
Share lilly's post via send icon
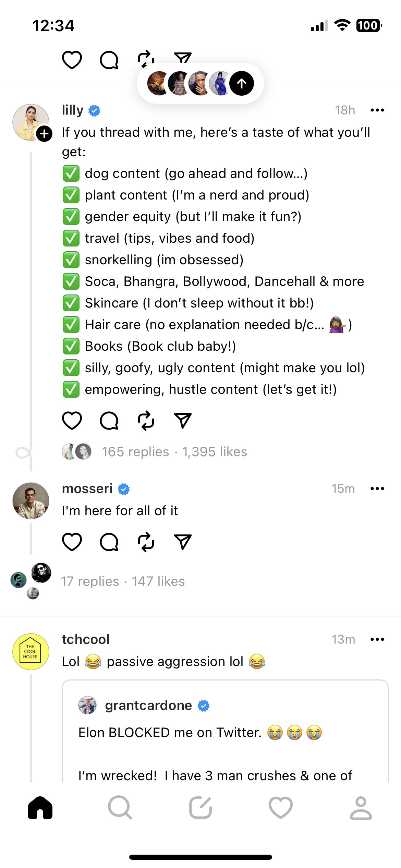point(183,420)
